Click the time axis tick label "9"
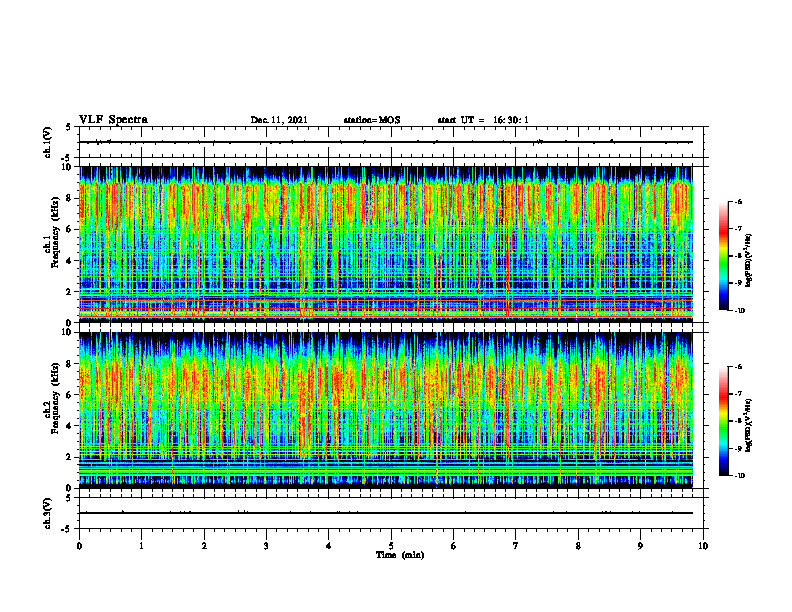792x612 pixels. click(x=640, y=546)
